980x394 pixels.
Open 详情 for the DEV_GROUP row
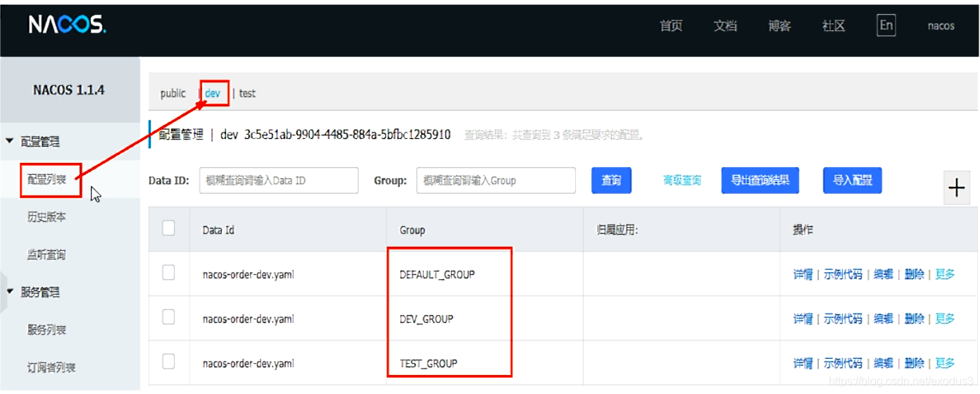point(803,319)
